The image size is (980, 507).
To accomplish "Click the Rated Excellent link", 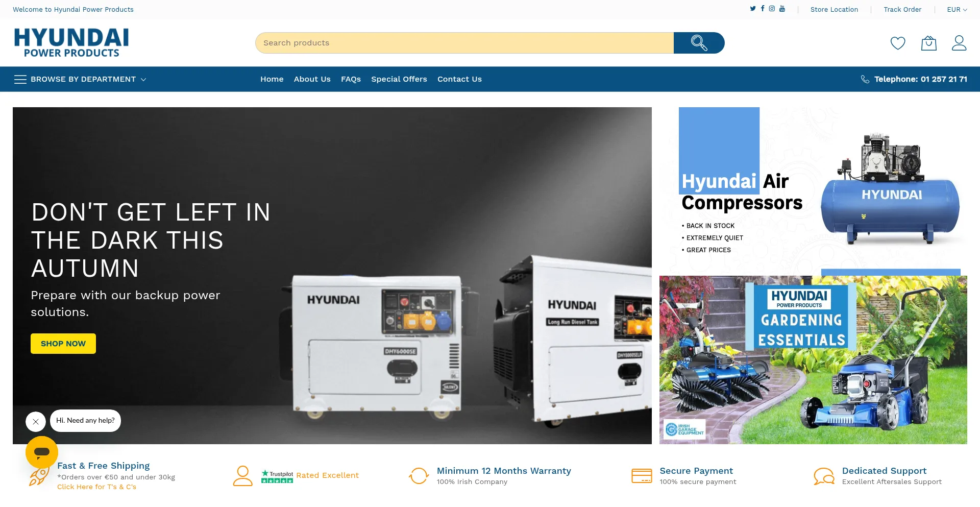I will (x=328, y=475).
